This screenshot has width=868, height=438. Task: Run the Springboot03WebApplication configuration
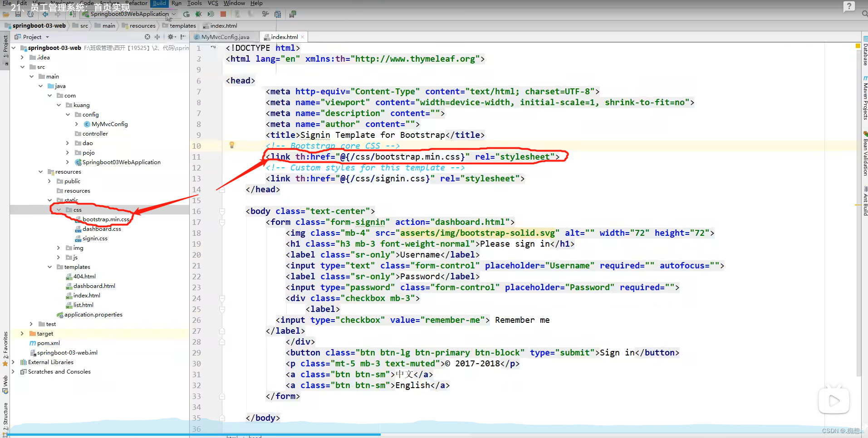click(186, 14)
